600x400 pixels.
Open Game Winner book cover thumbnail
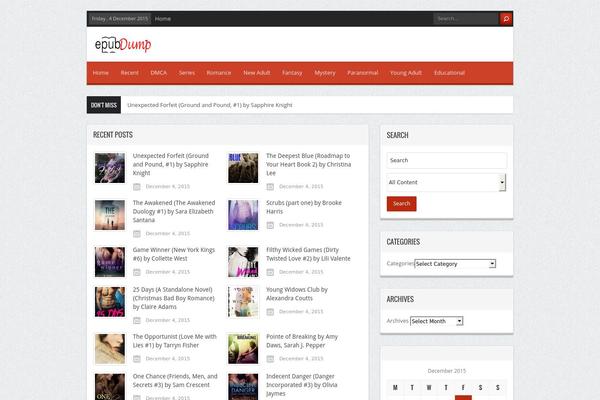coord(110,262)
